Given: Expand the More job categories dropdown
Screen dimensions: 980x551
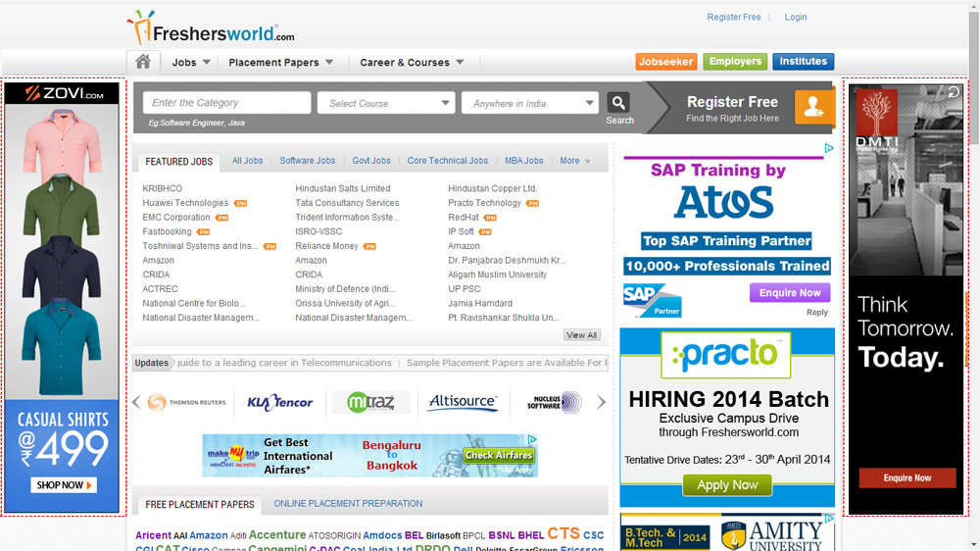Looking at the screenshot, I should tap(574, 161).
